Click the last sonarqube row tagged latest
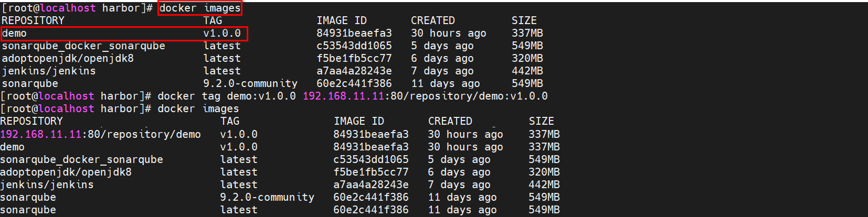The image size is (868, 217). (28, 210)
